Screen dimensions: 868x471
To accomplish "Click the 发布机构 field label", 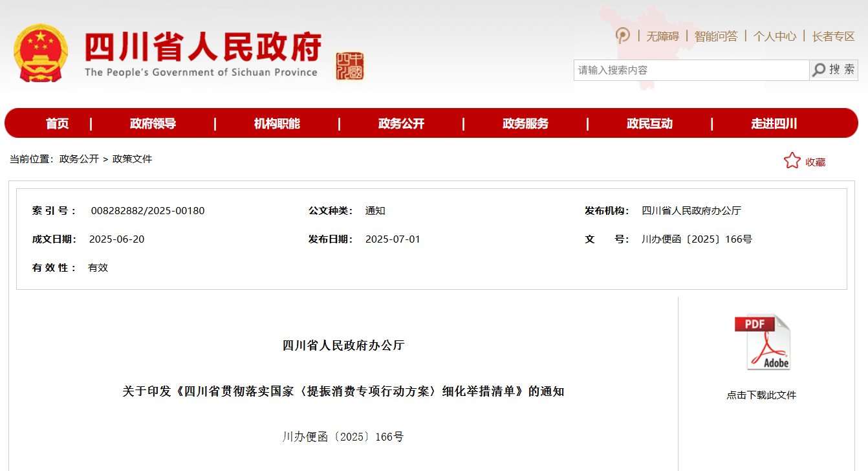I will tap(607, 211).
